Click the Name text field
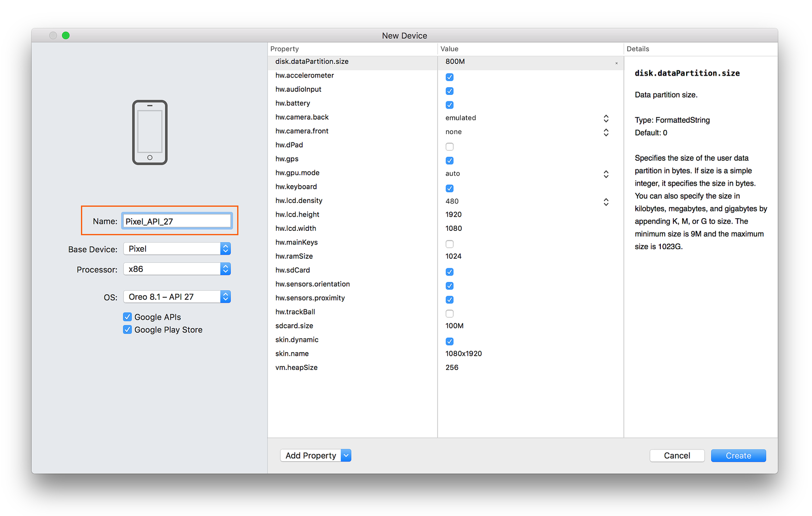Viewport: 812px width, 516px height. point(176,221)
